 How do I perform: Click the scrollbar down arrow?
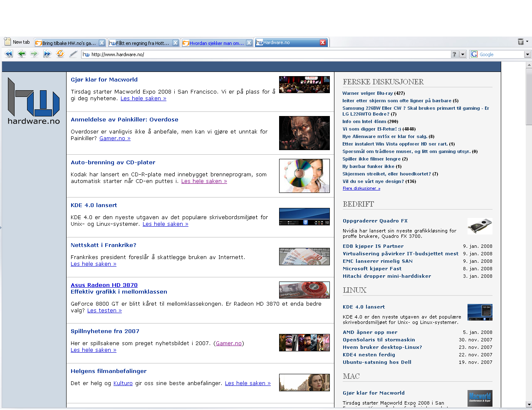click(529, 404)
